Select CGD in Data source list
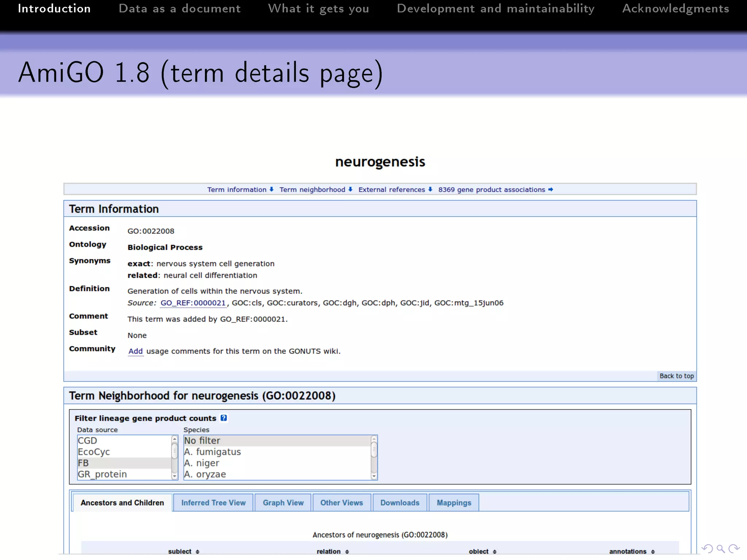 click(124, 441)
